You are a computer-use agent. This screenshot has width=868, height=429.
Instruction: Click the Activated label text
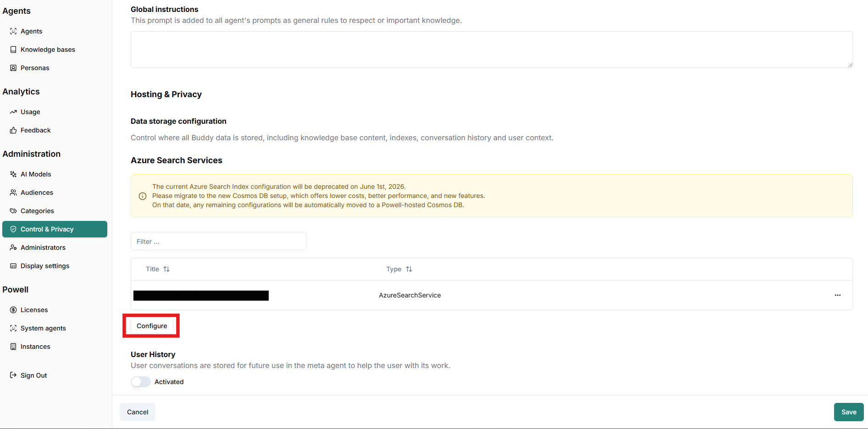point(169,382)
